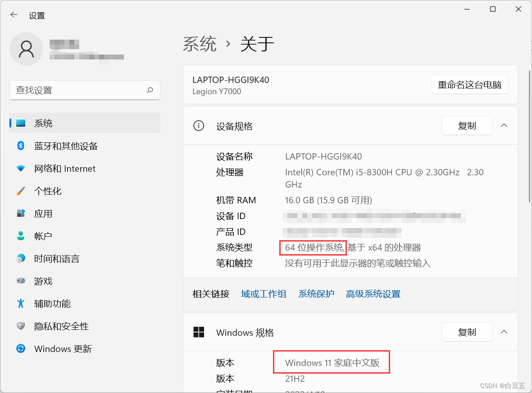Collapse the 设备规格 section chevron
This screenshot has width=532, height=393.
504,126
